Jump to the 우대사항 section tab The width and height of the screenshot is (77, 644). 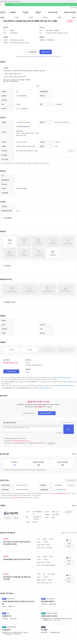pyautogui.click(x=31, y=17)
